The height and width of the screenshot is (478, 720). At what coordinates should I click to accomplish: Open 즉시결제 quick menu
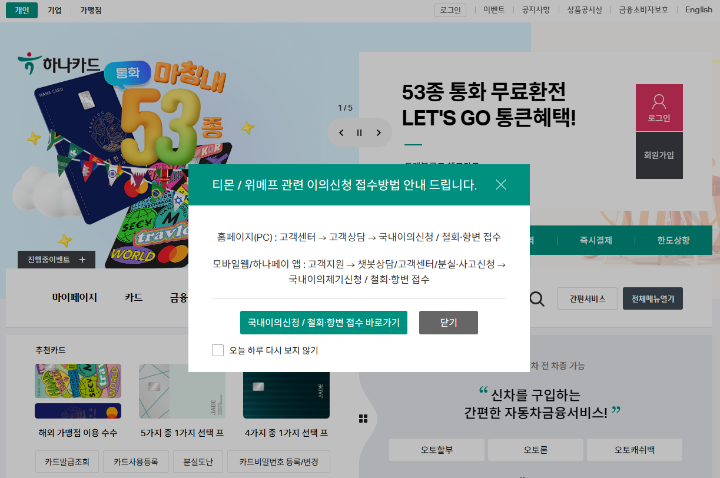pyautogui.click(x=596, y=240)
